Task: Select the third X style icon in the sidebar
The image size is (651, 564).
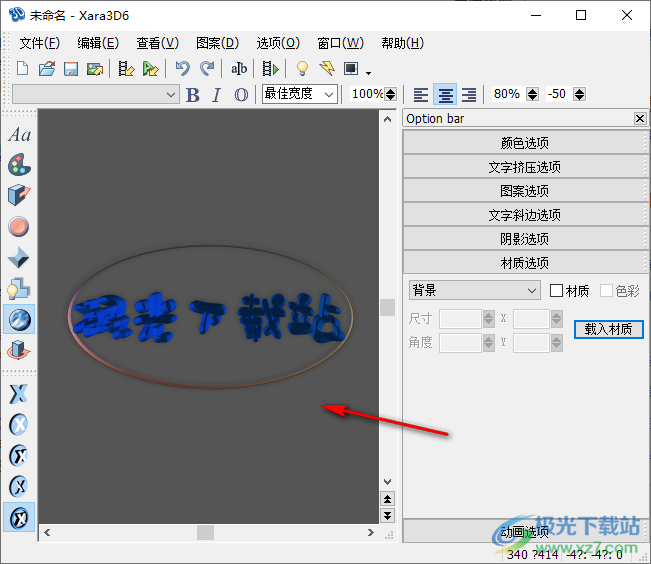Action: pos(19,455)
